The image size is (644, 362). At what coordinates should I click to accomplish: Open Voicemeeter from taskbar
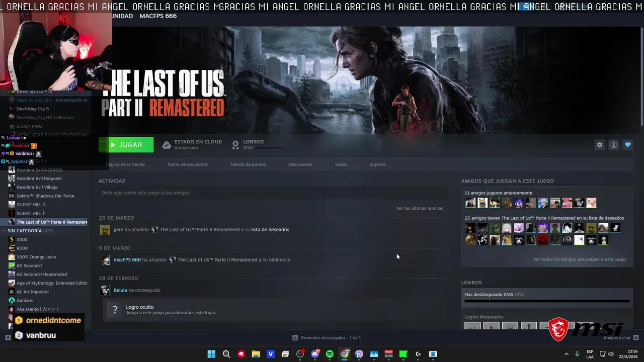coord(388,354)
